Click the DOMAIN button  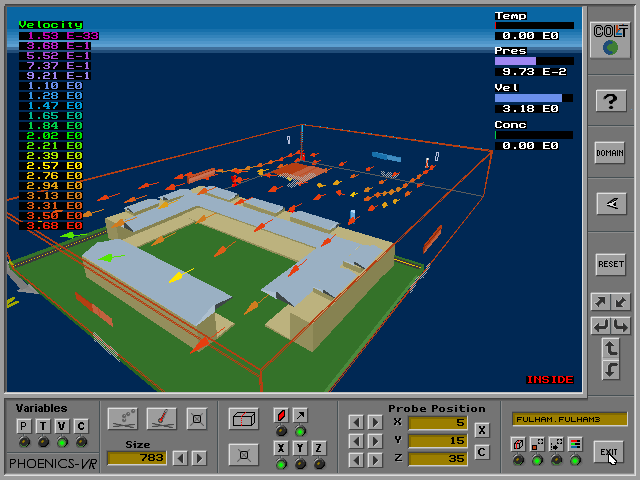610,153
